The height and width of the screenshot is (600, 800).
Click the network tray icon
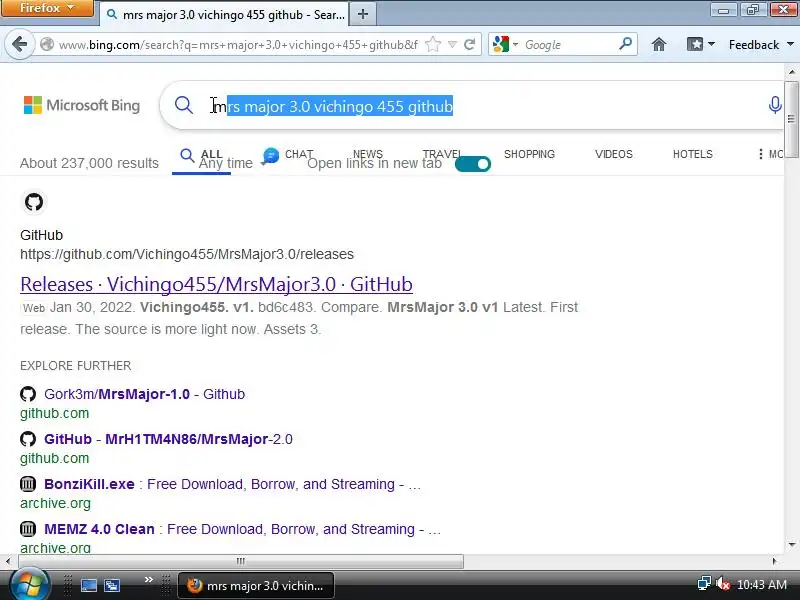[x=704, y=583]
